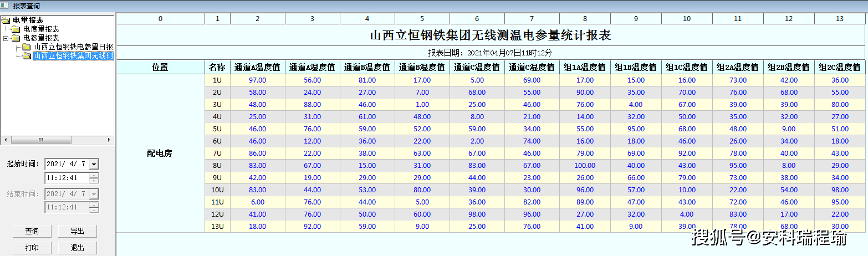The height and width of the screenshot is (256, 868).
Task: Select column header 2
Action: pyautogui.click(x=258, y=19)
